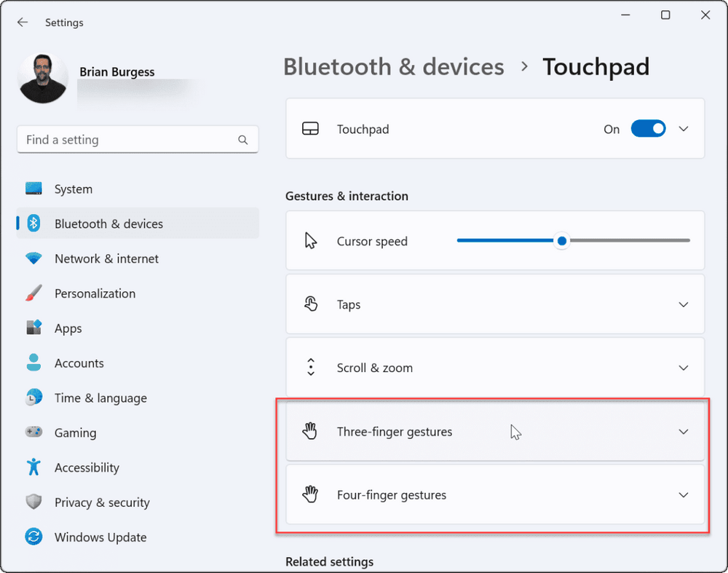Open the Accounts settings category
This screenshot has width=728, height=573.
79,363
